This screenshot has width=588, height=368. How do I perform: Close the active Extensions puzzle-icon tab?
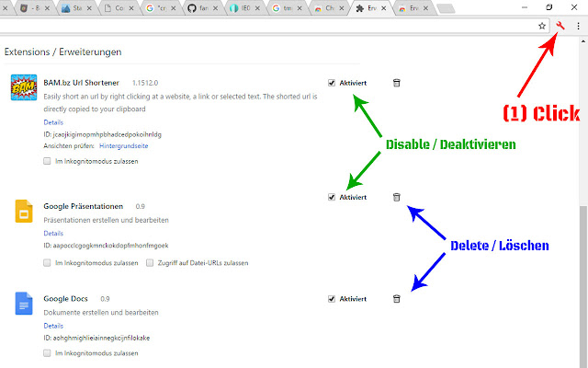click(384, 8)
